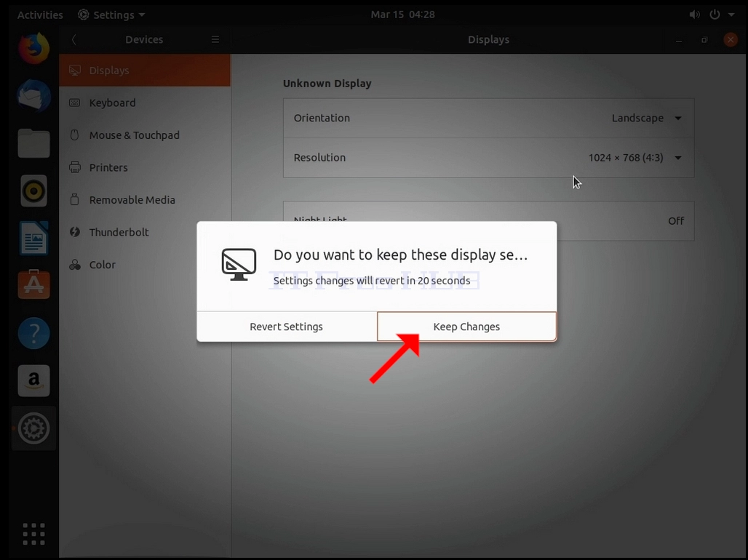
Task: Open the Night Light Off setting
Action: (x=488, y=221)
